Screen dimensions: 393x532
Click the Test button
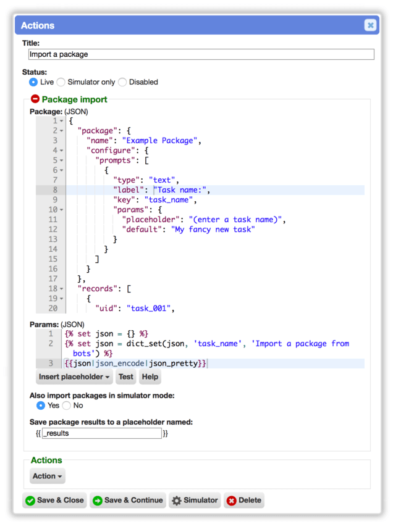coord(125,377)
